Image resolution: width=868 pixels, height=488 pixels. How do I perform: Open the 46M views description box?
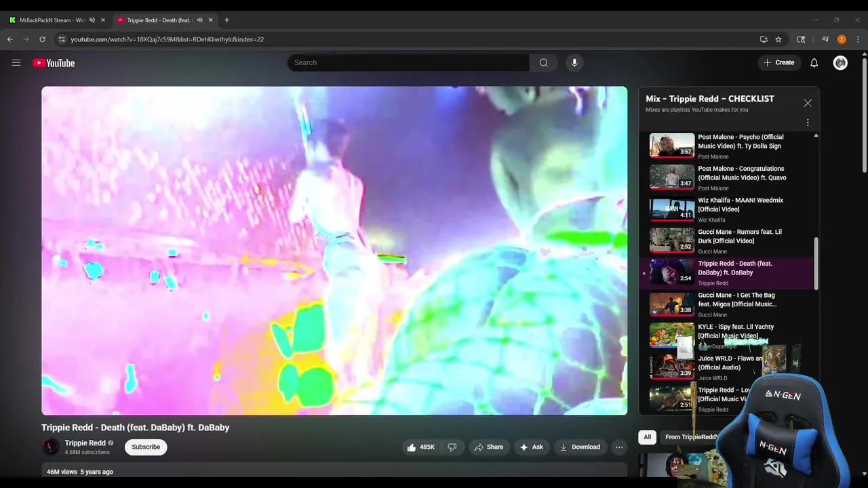334,471
